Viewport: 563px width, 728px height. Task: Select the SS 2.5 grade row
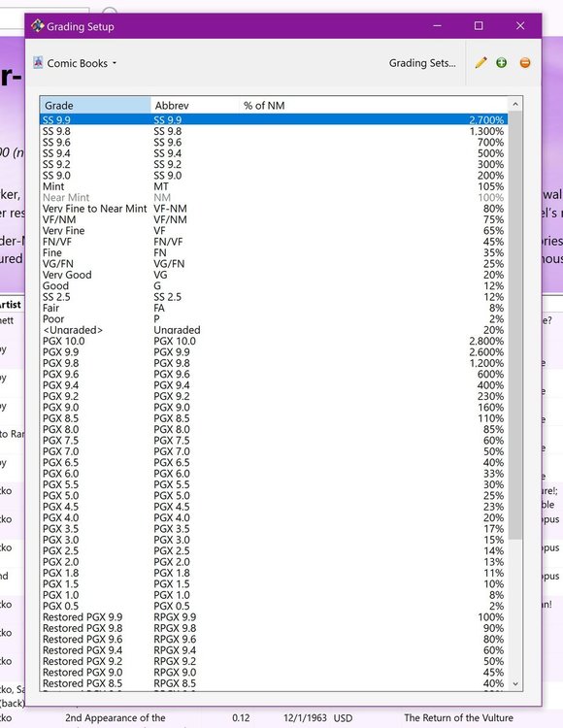point(274,297)
